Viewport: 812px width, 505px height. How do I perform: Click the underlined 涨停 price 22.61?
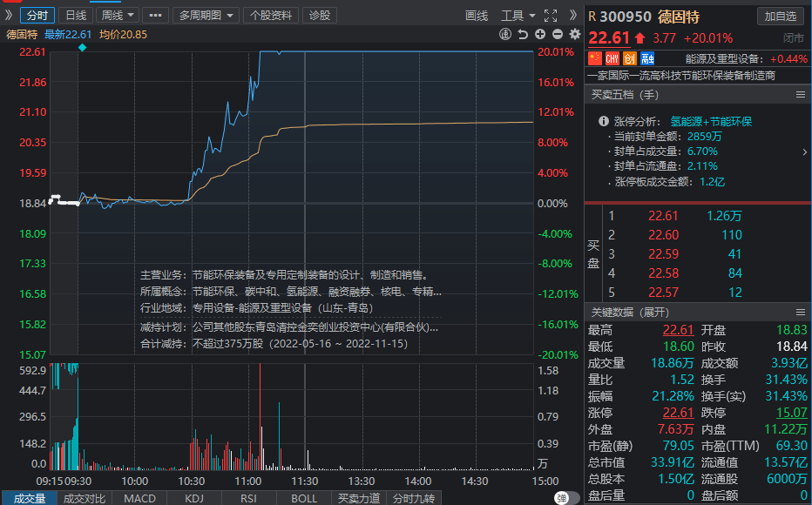678,413
